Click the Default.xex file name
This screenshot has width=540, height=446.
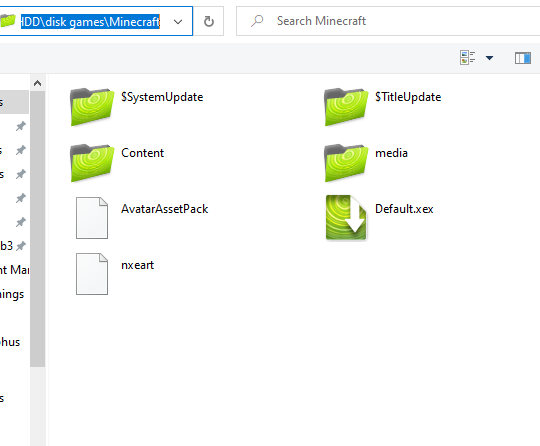click(404, 209)
